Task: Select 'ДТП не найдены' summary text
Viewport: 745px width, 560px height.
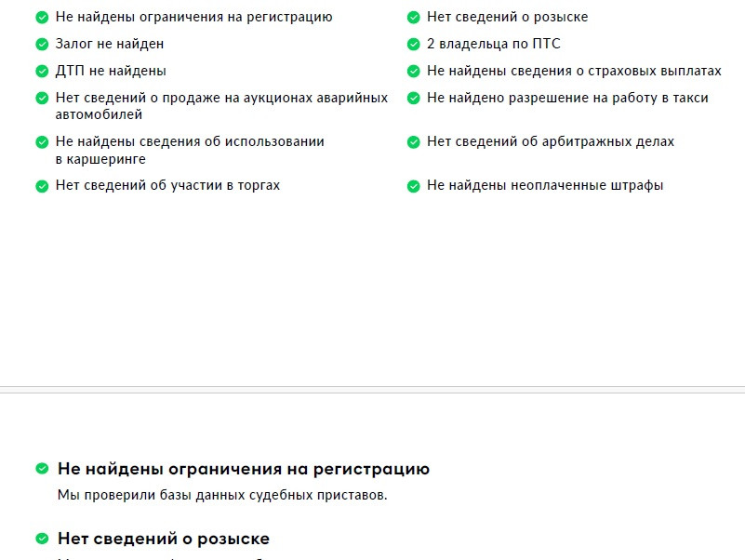Action: 111,72
